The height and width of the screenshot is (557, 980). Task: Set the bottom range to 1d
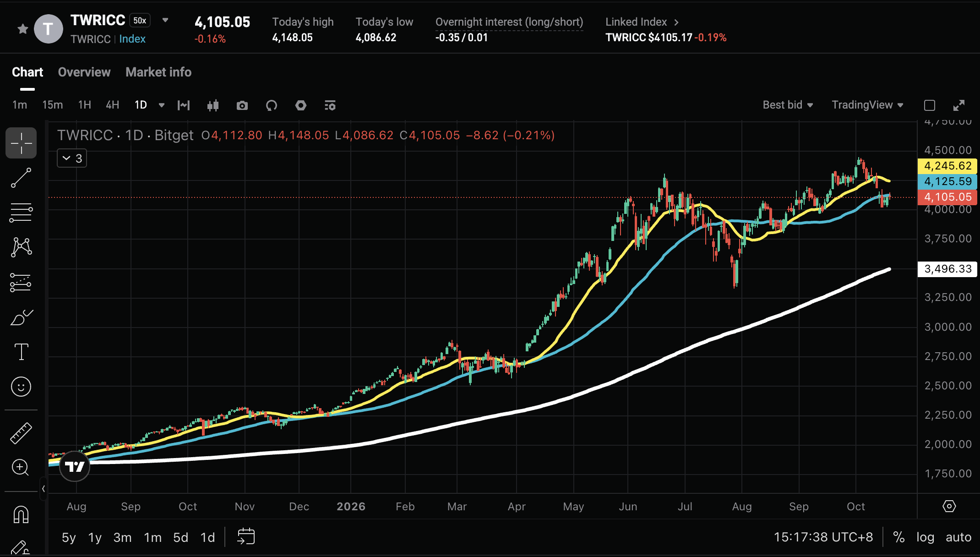[207, 537]
